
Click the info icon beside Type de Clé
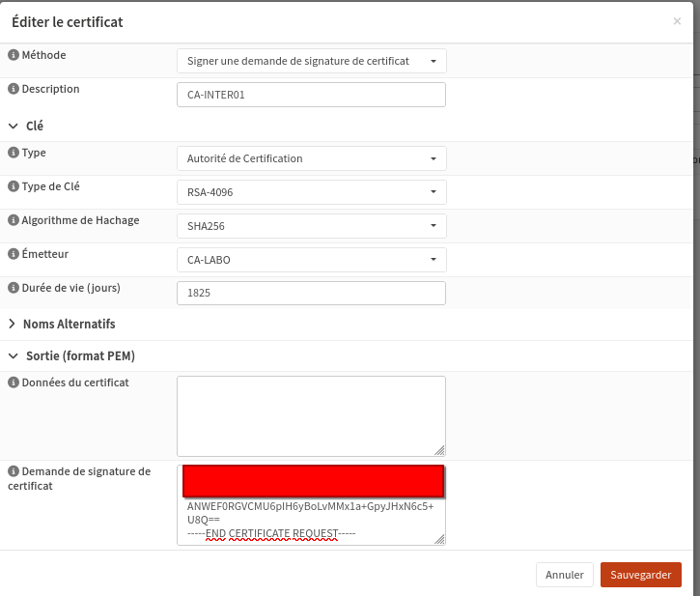(14, 187)
